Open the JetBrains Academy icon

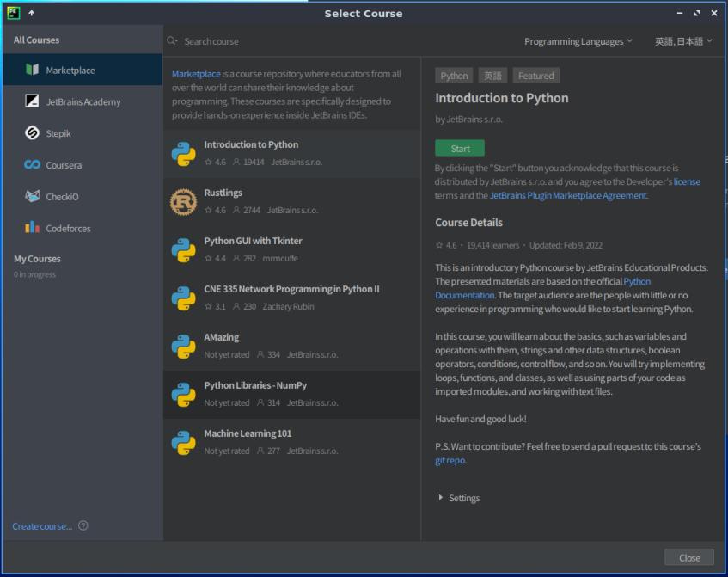tap(32, 101)
